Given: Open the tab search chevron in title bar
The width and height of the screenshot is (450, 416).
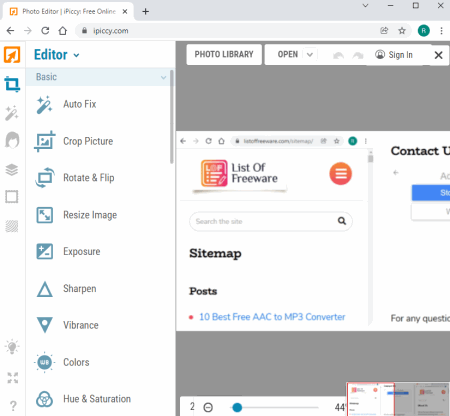Looking at the screenshot, I should click(365, 6).
